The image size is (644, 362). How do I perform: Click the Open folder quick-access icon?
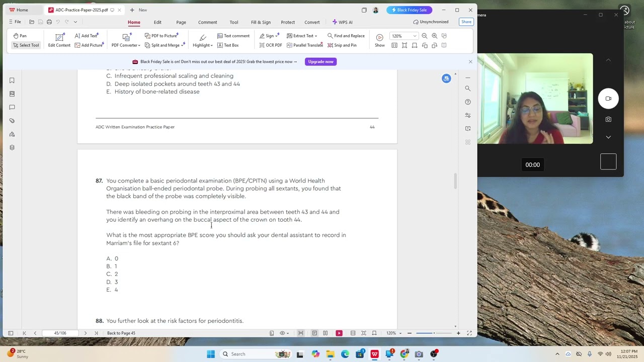point(32,22)
